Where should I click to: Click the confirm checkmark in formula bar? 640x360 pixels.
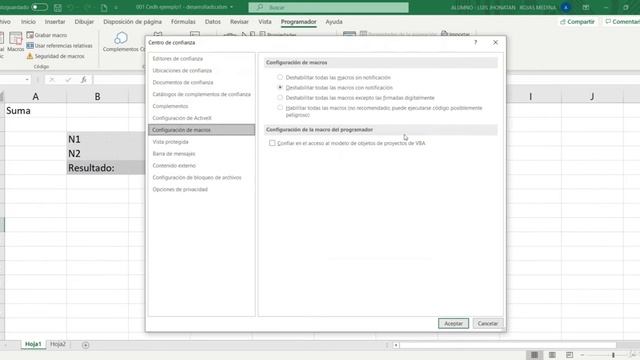68,80
